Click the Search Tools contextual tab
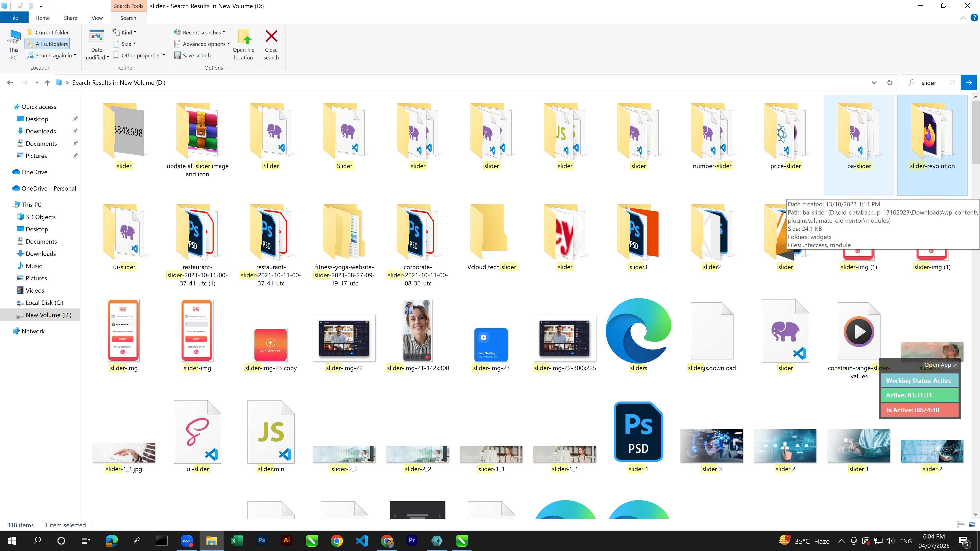 (129, 6)
